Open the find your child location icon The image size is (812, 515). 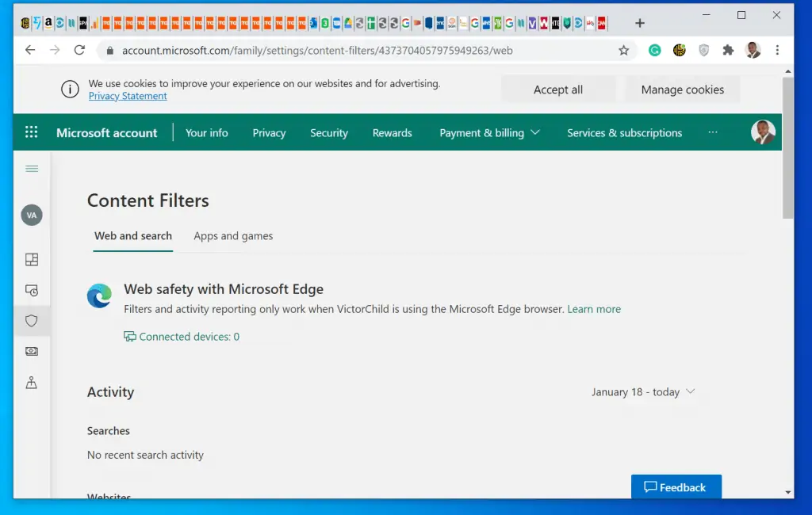[32, 383]
